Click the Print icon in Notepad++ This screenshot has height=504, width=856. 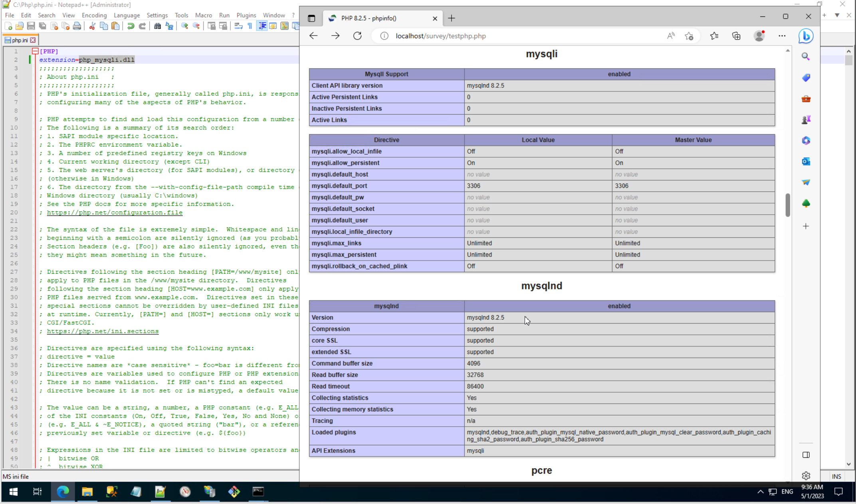(77, 26)
